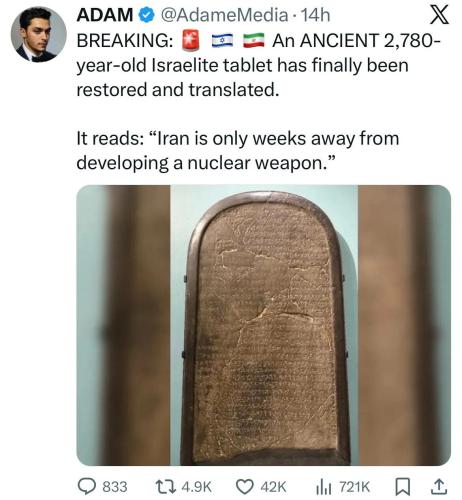Toggle the bookmark icon

[x=403, y=487]
